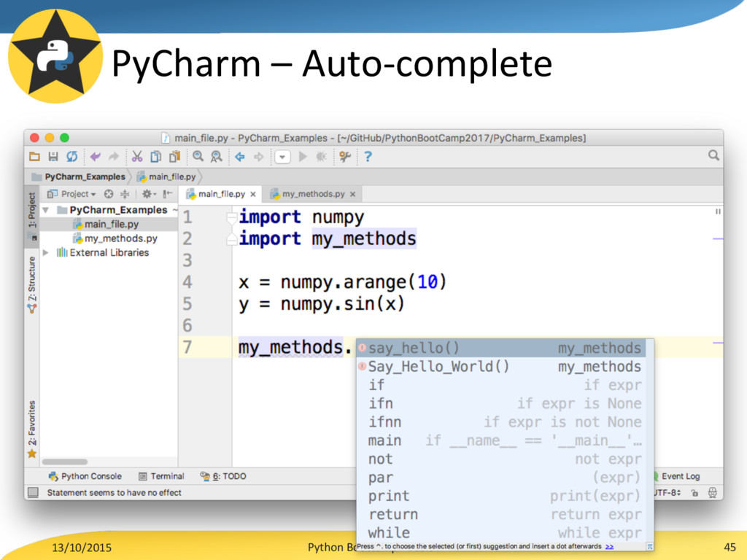Select main_file.py breadcrumb
747x560 pixels.
coord(167,176)
